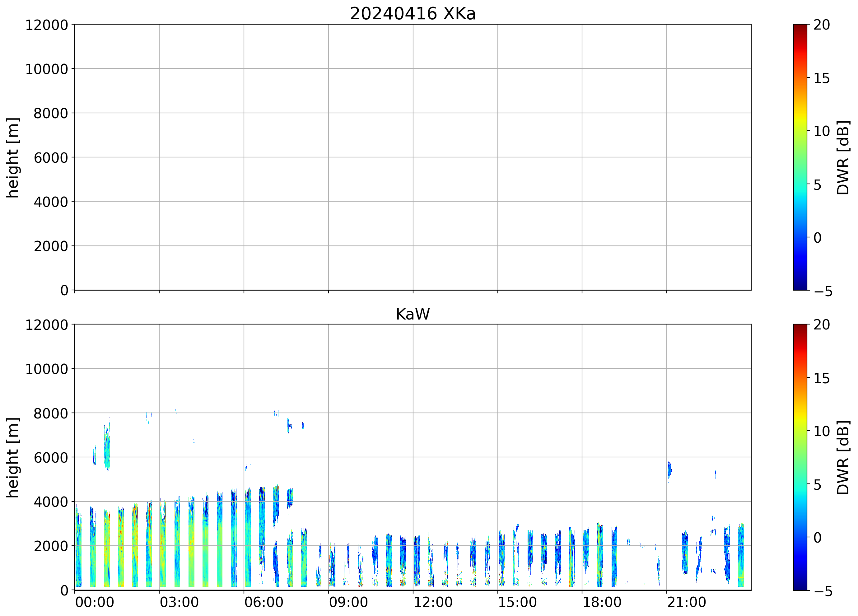Click the '18:00' time axis label
The image size is (858, 616).
tap(602, 602)
